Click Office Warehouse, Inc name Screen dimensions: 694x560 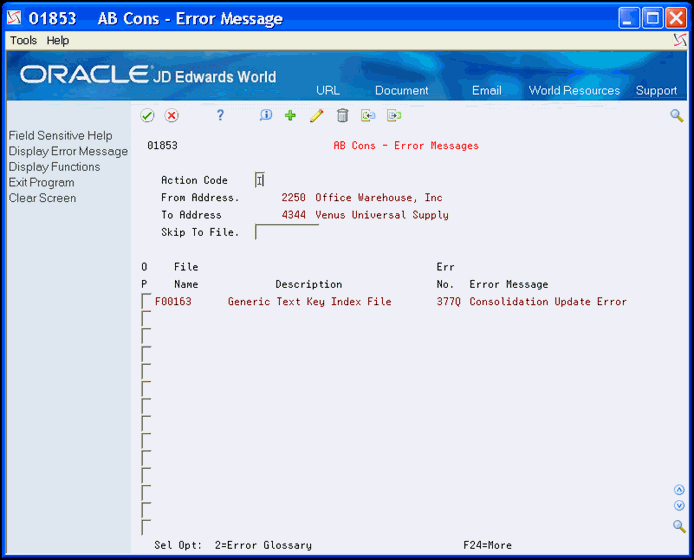pyautogui.click(x=378, y=197)
